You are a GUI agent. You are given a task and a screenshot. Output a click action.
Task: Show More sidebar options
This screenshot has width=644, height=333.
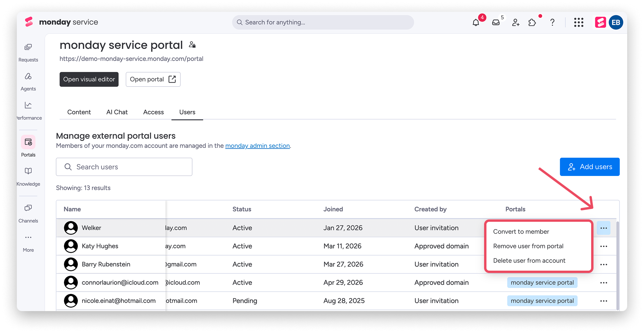pyautogui.click(x=28, y=243)
